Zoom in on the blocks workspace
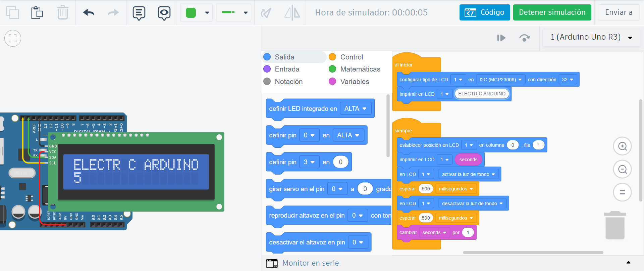The image size is (644, 271). [622, 146]
